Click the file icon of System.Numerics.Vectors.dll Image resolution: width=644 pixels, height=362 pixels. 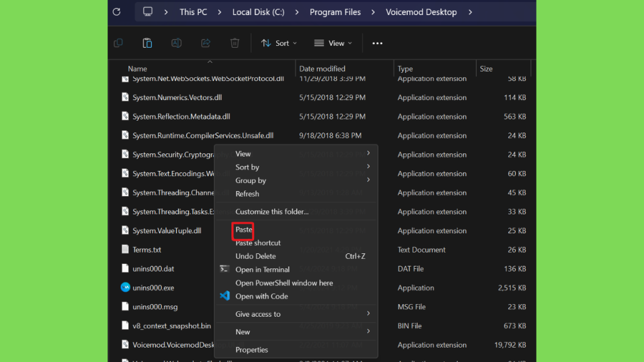[125, 97]
